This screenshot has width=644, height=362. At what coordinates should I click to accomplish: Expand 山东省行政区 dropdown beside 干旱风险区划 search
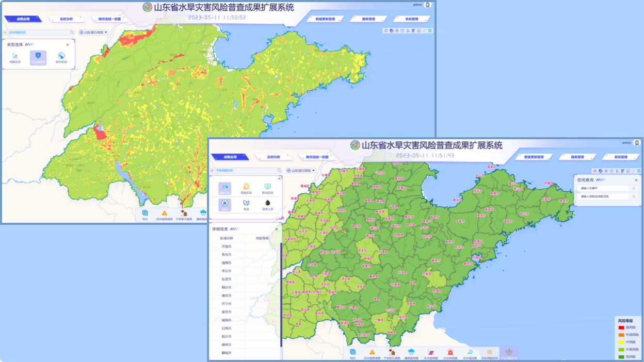click(302, 170)
